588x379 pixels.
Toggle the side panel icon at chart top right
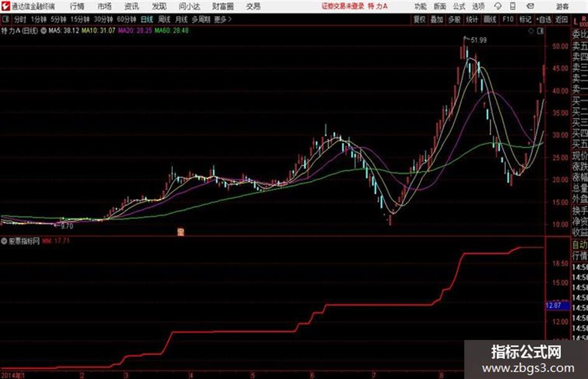click(x=540, y=31)
